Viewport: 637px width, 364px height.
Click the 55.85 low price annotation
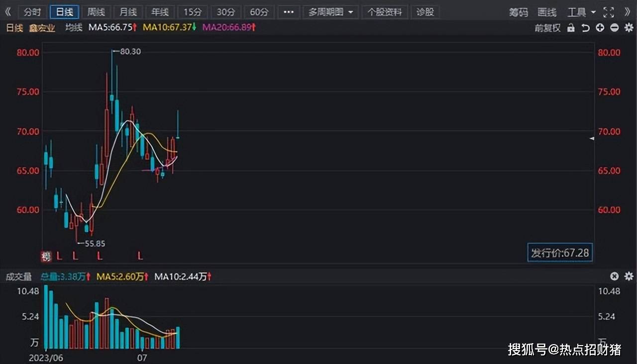95,244
